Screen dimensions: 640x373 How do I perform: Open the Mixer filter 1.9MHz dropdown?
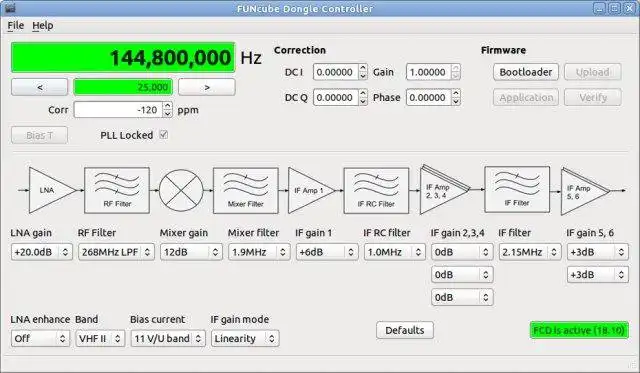(259, 252)
